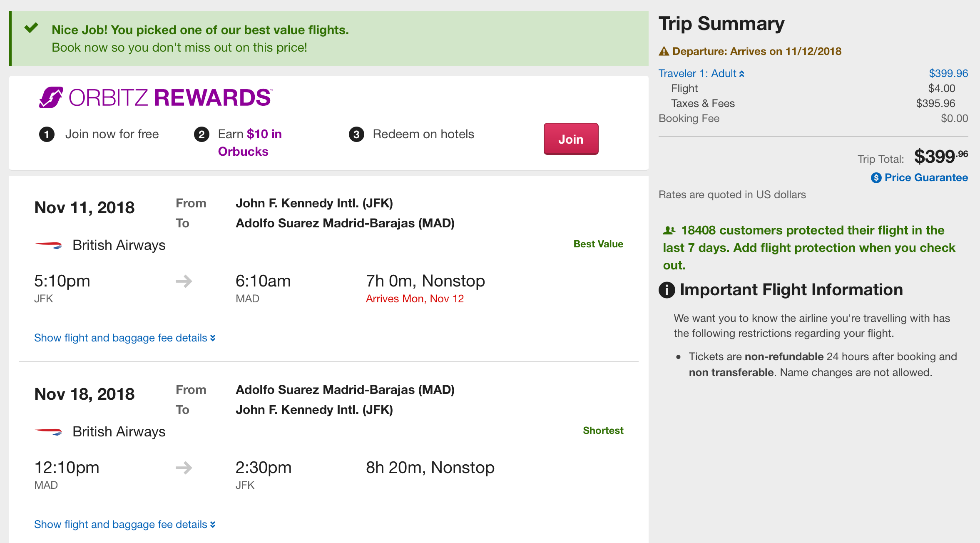Viewport: 980px width, 543px height.
Task: Click the customers protected people icon
Action: [669, 230]
